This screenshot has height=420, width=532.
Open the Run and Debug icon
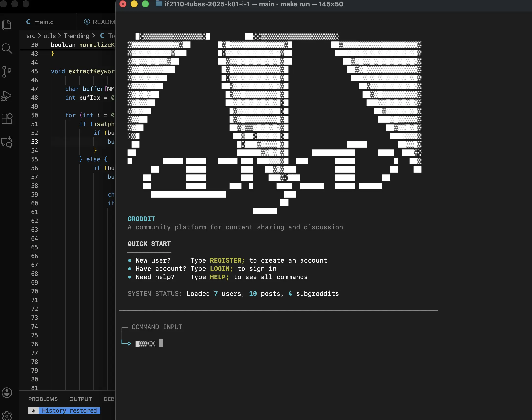[x=7, y=96]
